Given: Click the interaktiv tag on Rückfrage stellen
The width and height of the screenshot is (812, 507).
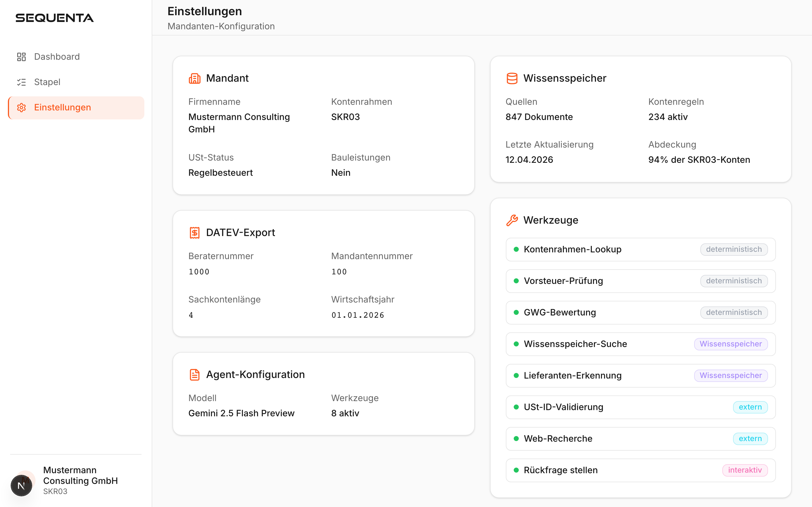Looking at the screenshot, I should pyautogui.click(x=745, y=470).
